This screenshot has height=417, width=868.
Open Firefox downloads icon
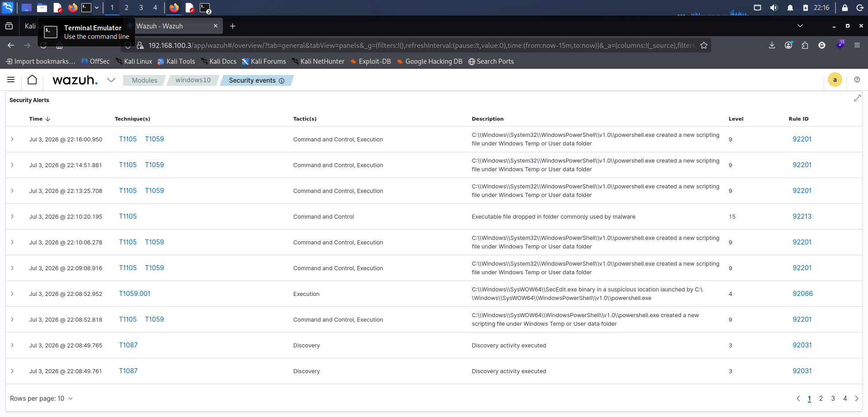tap(772, 45)
